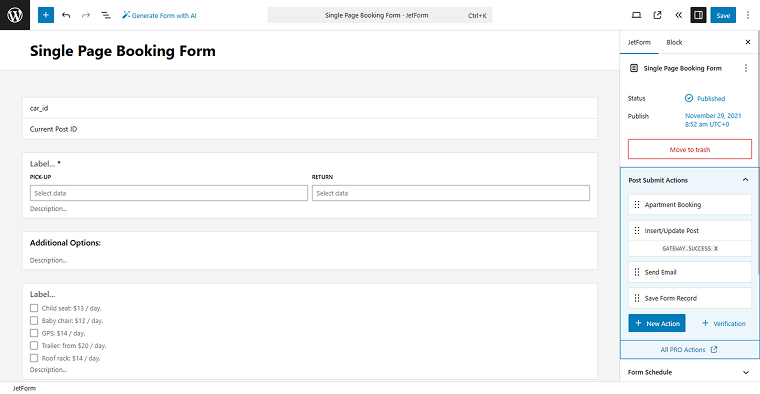Click the Save Form Record drag handle
The height and width of the screenshot is (394, 760).
[637, 298]
